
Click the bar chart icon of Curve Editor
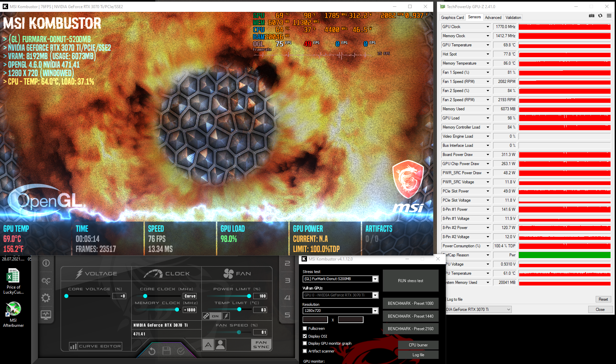[x=73, y=346]
